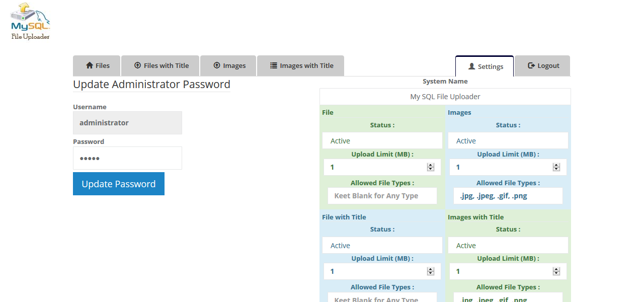Click list icon on Images with Title tab
Viewport: 644px width, 302px height.
274,65
